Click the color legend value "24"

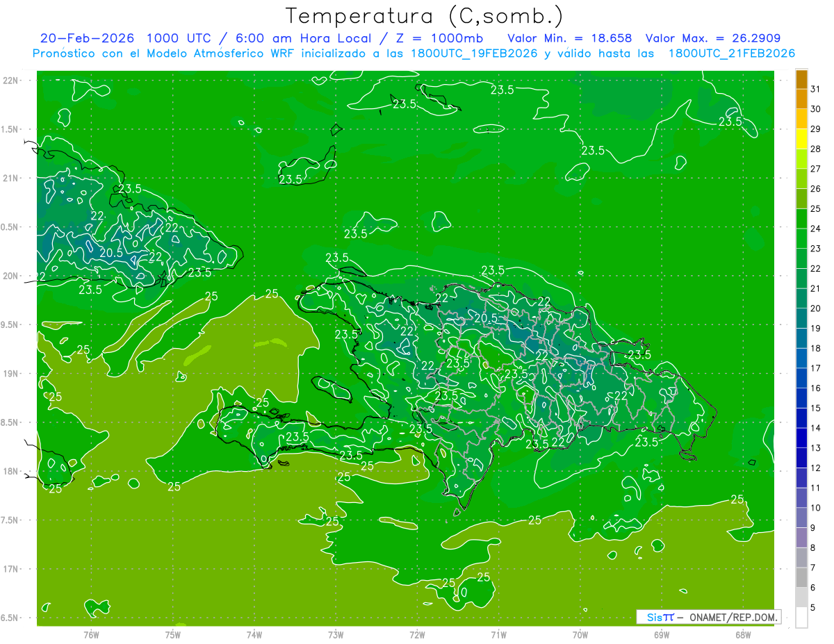coord(816,229)
